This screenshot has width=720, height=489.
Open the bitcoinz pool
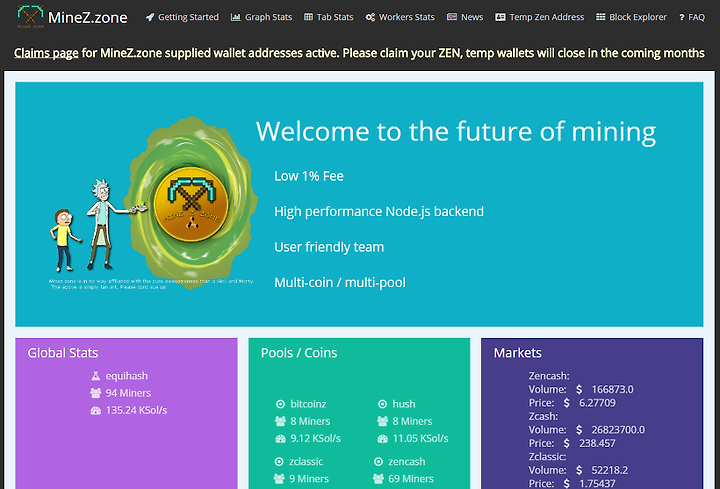point(308,404)
